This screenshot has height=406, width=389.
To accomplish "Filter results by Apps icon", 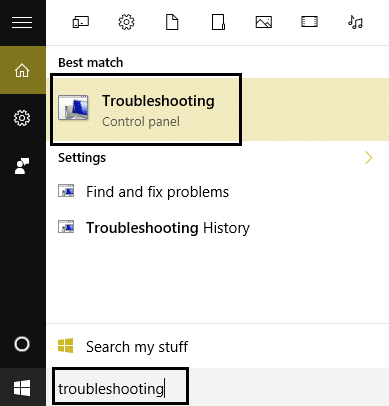I will [x=81, y=22].
